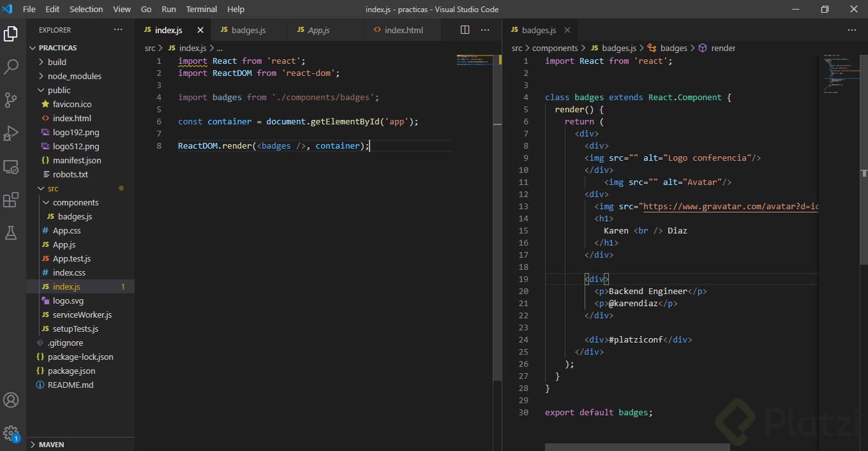Expand the MAVEN section
Viewport: 868px width, 451px height.
pyautogui.click(x=51, y=444)
